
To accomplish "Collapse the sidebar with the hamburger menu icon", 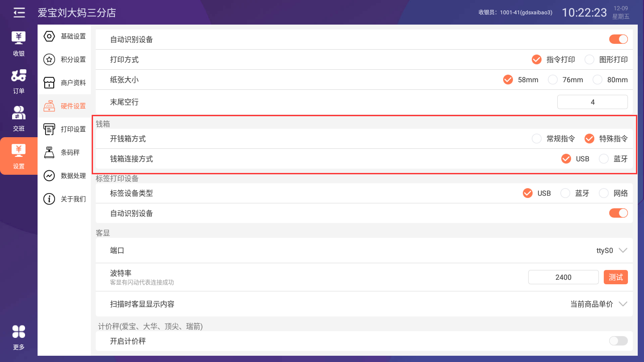I will [19, 13].
